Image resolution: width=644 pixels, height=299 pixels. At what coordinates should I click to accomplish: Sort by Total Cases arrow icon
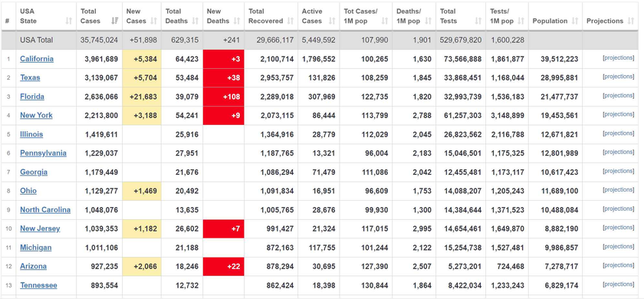click(114, 21)
